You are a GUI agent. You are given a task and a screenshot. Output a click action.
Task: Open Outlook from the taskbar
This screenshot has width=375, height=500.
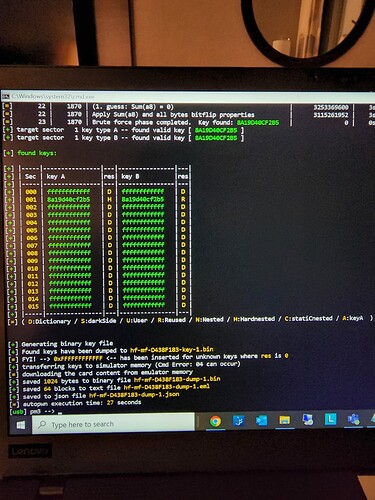(x=261, y=421)
